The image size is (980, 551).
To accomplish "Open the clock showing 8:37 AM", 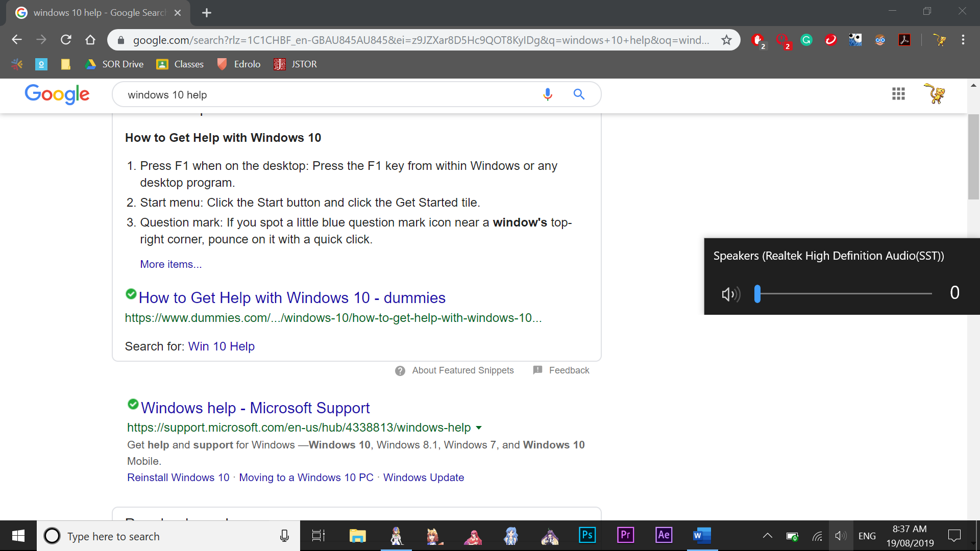I will (910, 536).
